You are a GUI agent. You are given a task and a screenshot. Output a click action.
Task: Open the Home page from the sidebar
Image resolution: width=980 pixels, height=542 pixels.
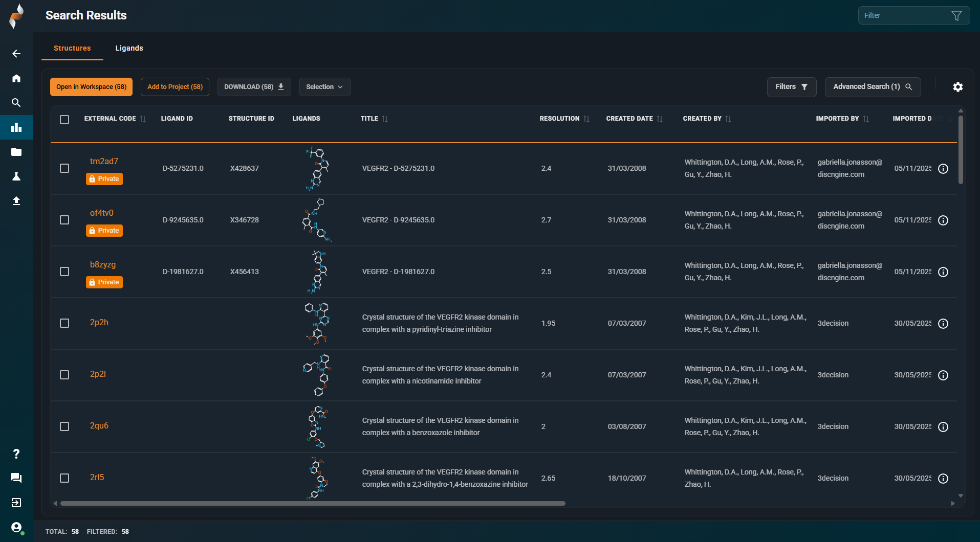16,78
